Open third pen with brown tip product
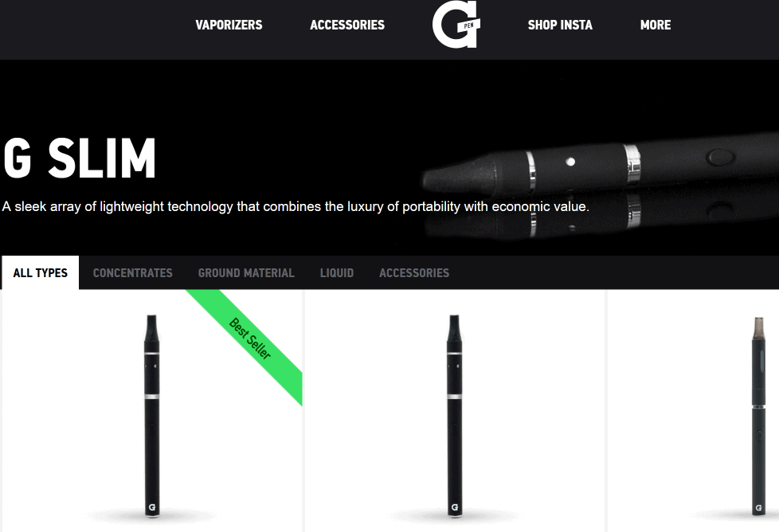The image size is (779, 532). click(758, 417)
